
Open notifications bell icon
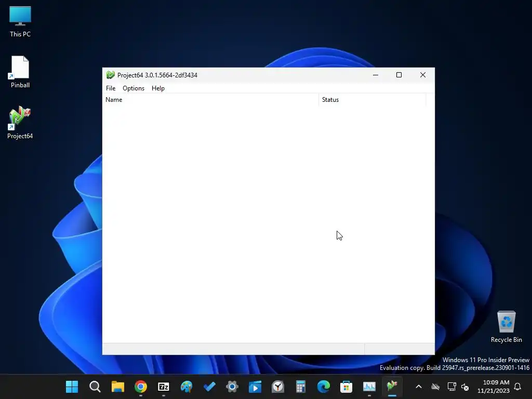click(x=518, y=387)
